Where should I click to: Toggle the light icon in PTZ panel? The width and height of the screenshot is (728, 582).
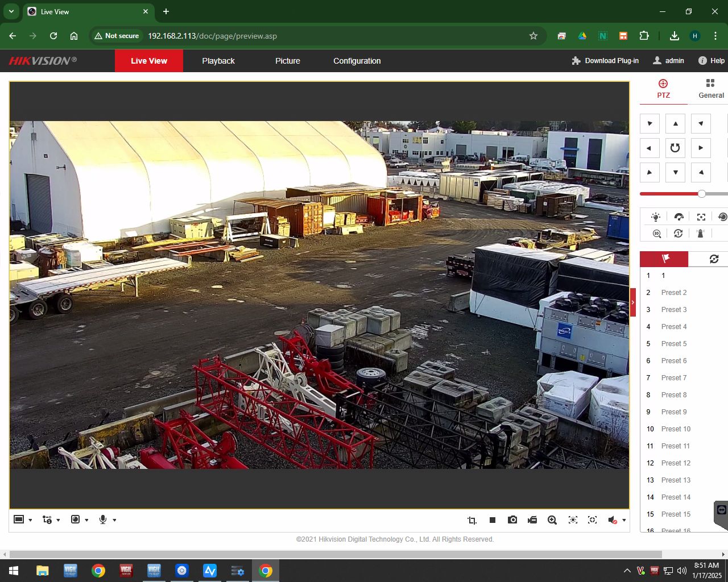pos(656,217)
